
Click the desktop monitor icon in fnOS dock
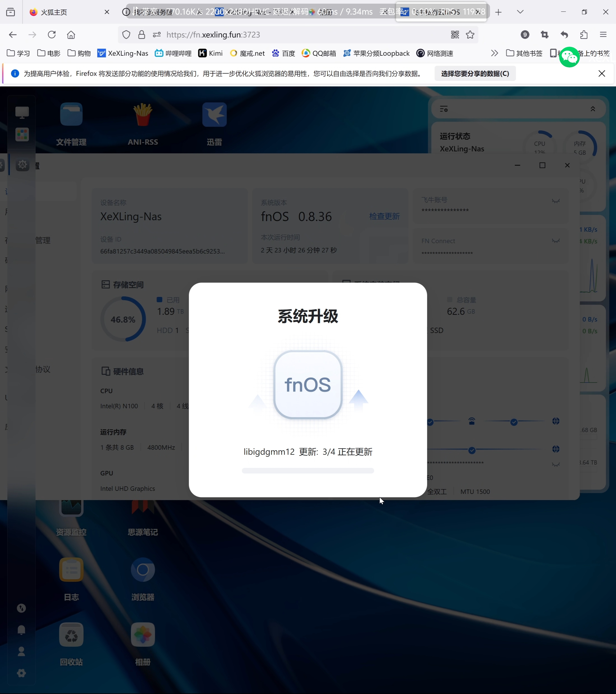[x=22, y=112]
